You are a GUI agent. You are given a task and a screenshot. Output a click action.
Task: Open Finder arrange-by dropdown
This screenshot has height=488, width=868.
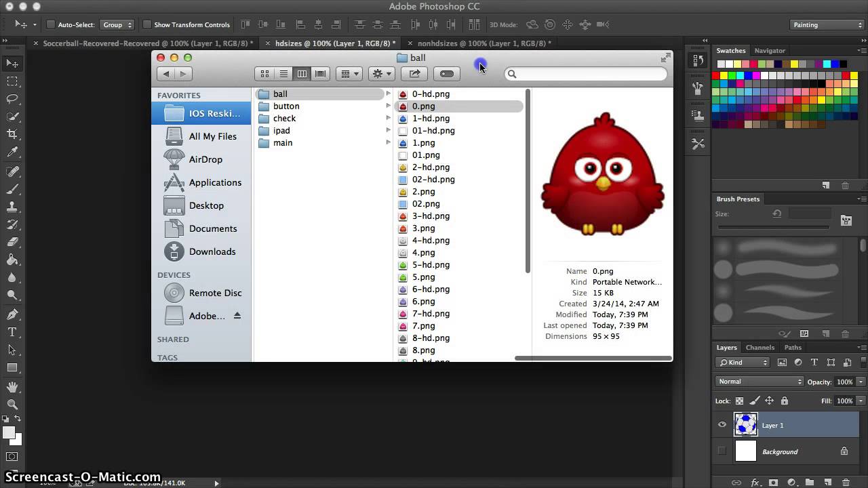[349, 74]
